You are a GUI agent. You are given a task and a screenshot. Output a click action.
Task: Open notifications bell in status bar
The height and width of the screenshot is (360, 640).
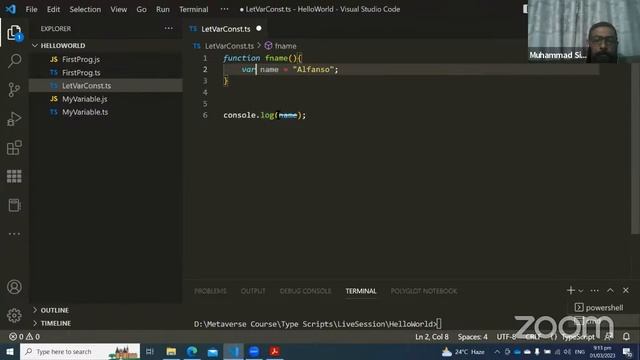pyautogui.click(x=626, y=337)
